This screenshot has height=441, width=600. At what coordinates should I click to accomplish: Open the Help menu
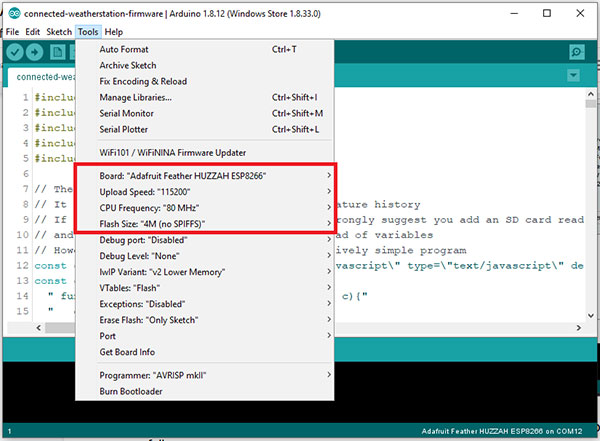[113, 32]
